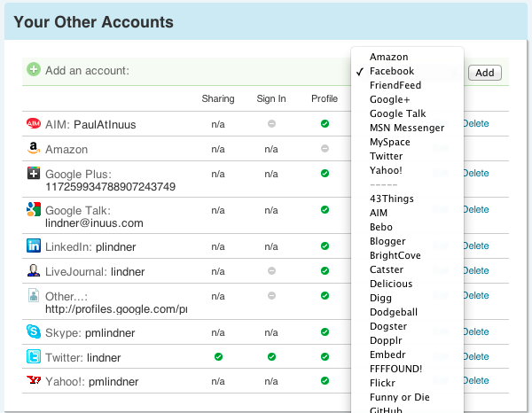Click the Amazon logo icon

34,148
